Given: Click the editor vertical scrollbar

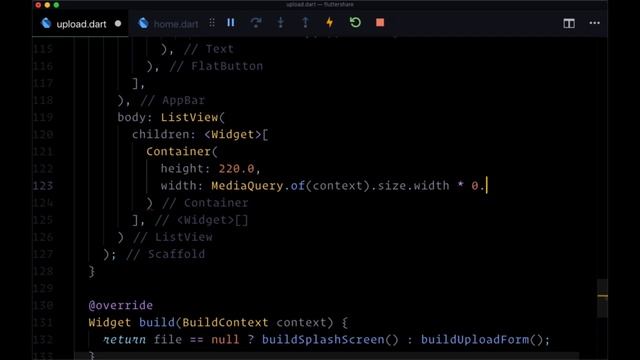Looking at the screenshot, I should tap(602, 298).
